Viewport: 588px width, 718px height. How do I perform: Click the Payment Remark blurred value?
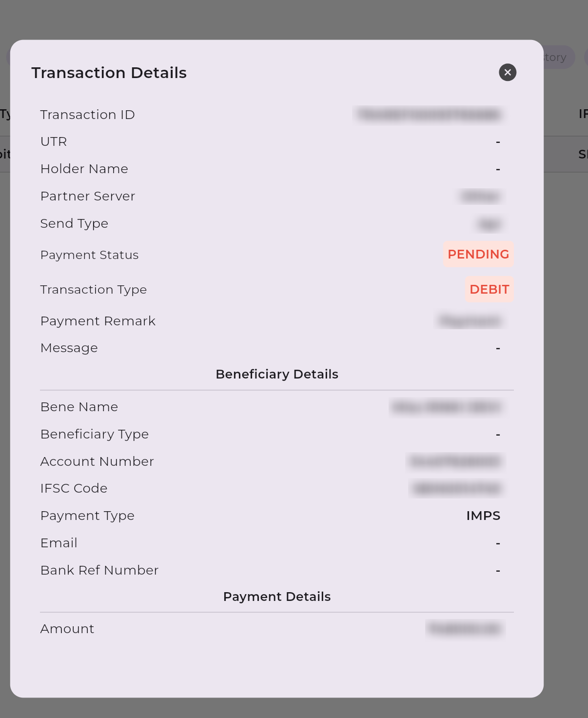tap(470, 321)
